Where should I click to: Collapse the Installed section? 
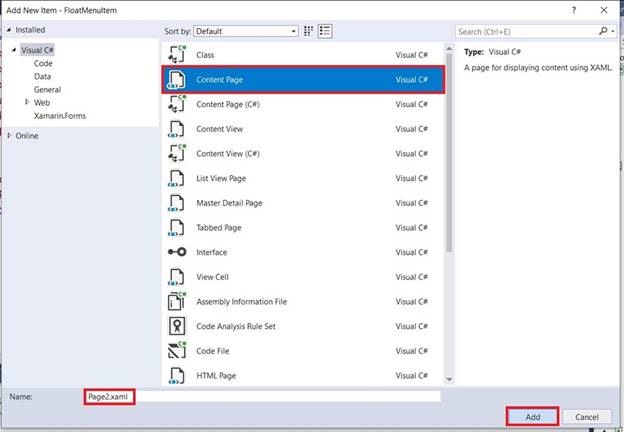click(9, 29)
